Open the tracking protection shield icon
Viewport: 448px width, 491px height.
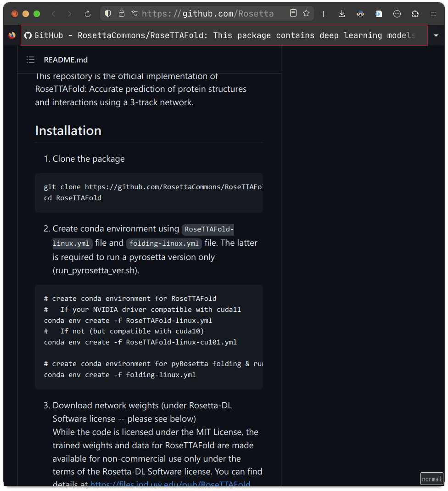pyautogui.click(x=108, y=13)
